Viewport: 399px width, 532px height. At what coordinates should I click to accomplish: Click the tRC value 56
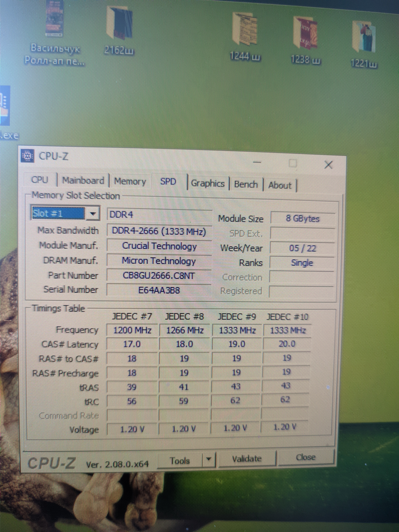(132, 401)
